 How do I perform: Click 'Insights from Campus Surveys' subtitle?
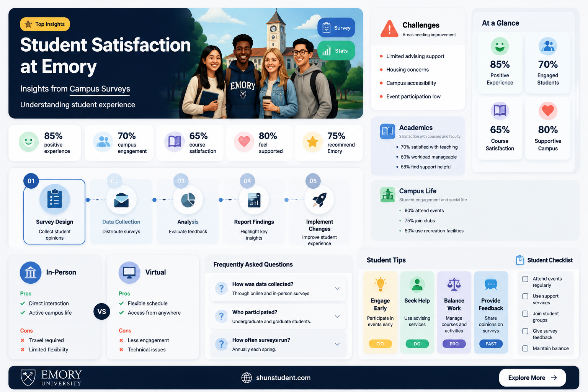coord(75,89)
